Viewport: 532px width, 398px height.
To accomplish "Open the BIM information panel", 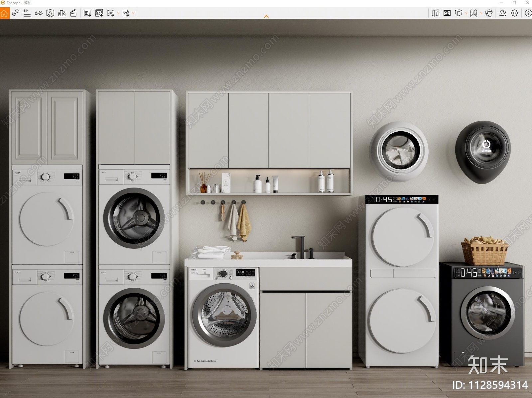I will (27, 13).
